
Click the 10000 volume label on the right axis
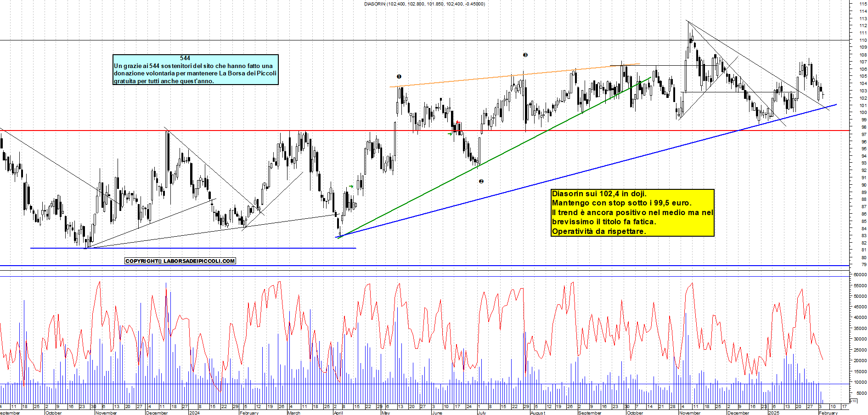tap(860, 382)
